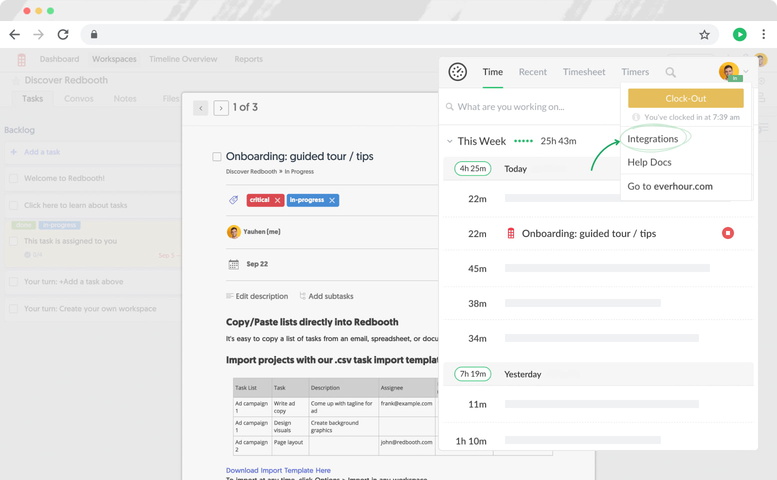
Task: Open the green Everhour extension icon
Action: [739, 34]
